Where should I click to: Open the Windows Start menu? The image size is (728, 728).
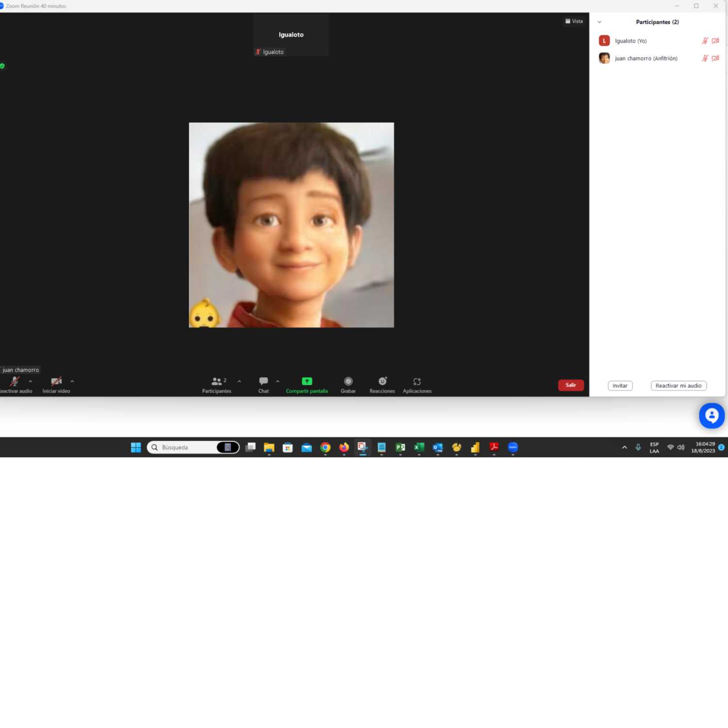136,447
